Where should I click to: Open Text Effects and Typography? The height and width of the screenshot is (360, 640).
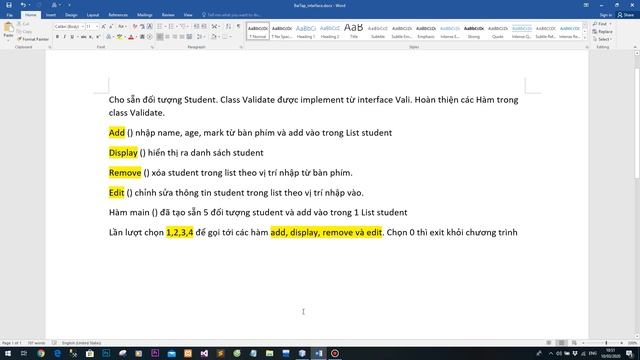[109, 37]
